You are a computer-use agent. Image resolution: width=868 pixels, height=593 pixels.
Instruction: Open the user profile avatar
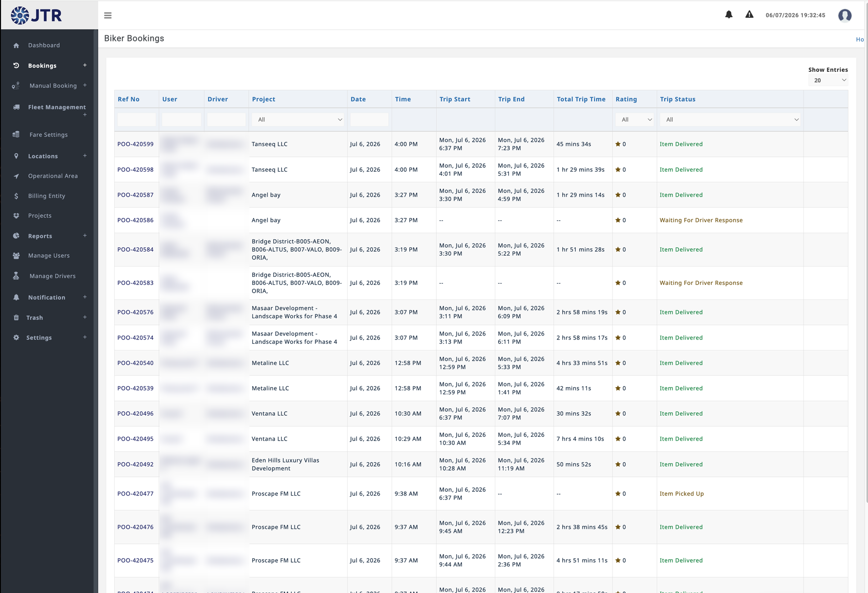pyautogui.click(x=844, y=15)
